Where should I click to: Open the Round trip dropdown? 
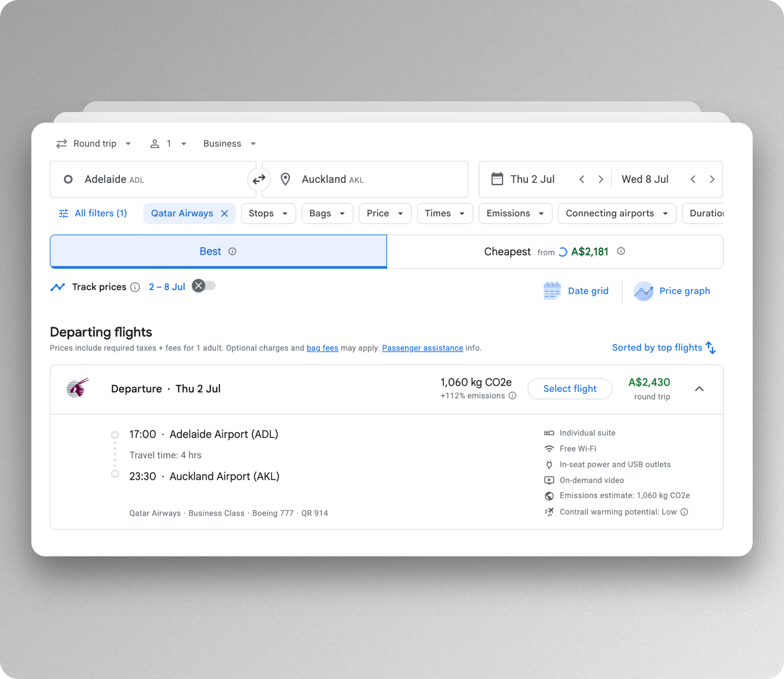[94, 144]
